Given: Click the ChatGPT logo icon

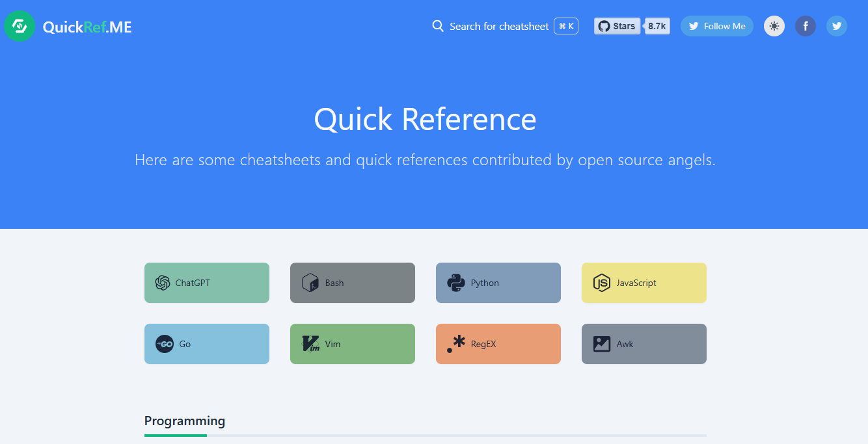Looking at the screenshot, I should 163,283.
